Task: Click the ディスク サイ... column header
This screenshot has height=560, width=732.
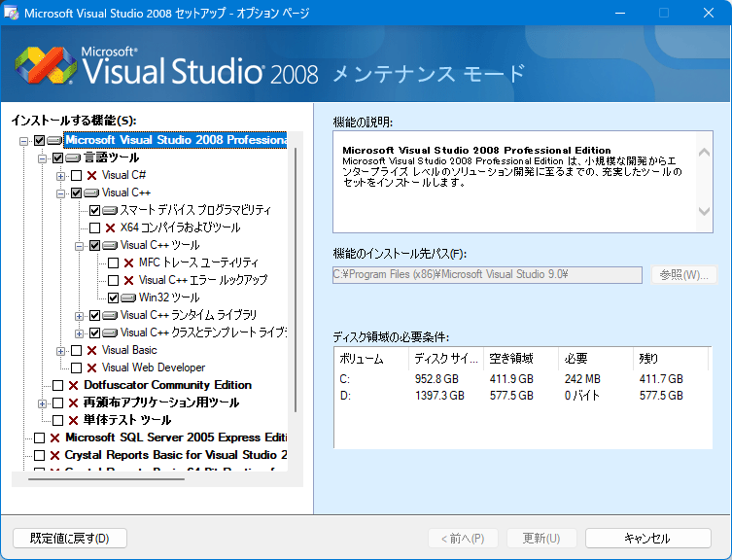Action: [446, 359]
